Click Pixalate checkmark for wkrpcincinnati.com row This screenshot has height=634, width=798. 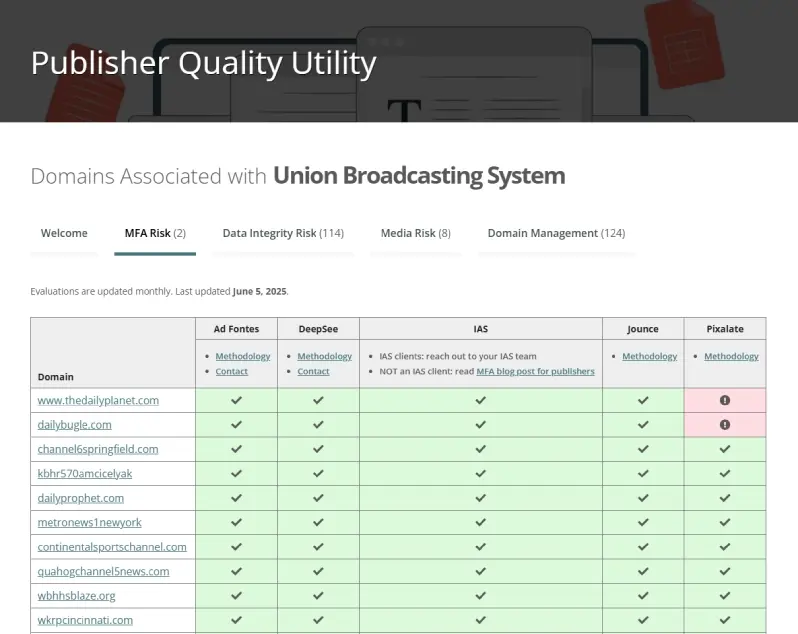(x=725, y=620)
